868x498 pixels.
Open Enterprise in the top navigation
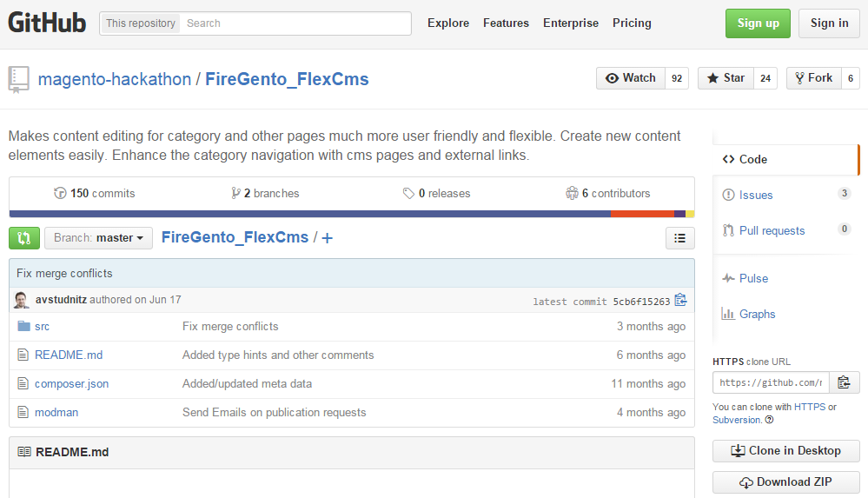tap(571, 23)
